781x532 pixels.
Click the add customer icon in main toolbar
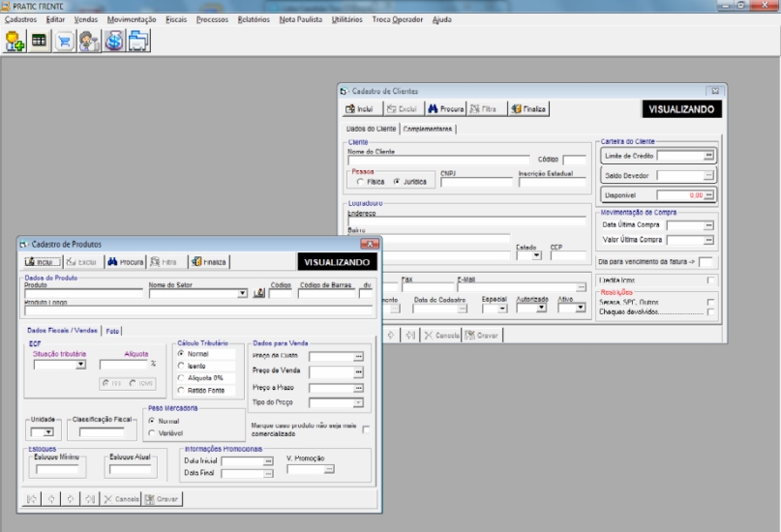point(15,41)
